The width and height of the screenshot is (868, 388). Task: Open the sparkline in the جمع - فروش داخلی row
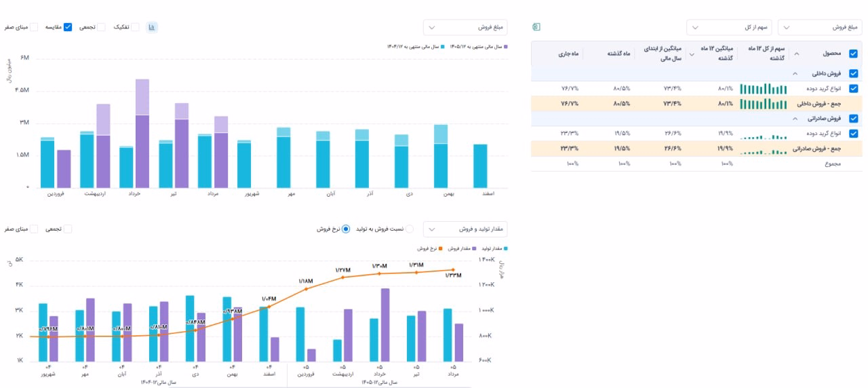[763, 104]
